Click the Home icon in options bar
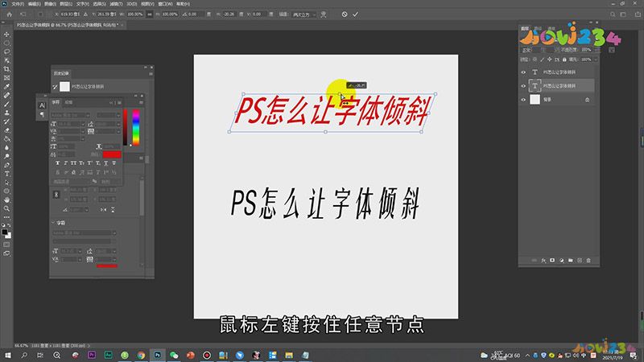Image resolution: width=644 pixels, height=362 pixels. click(10, 14)
